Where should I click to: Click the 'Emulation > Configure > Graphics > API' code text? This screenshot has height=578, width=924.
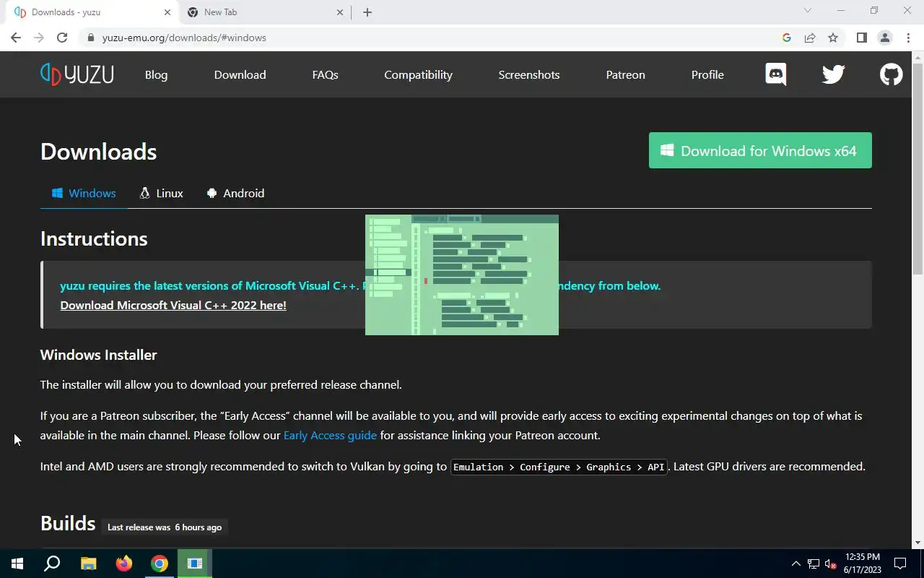coord(559,467)
